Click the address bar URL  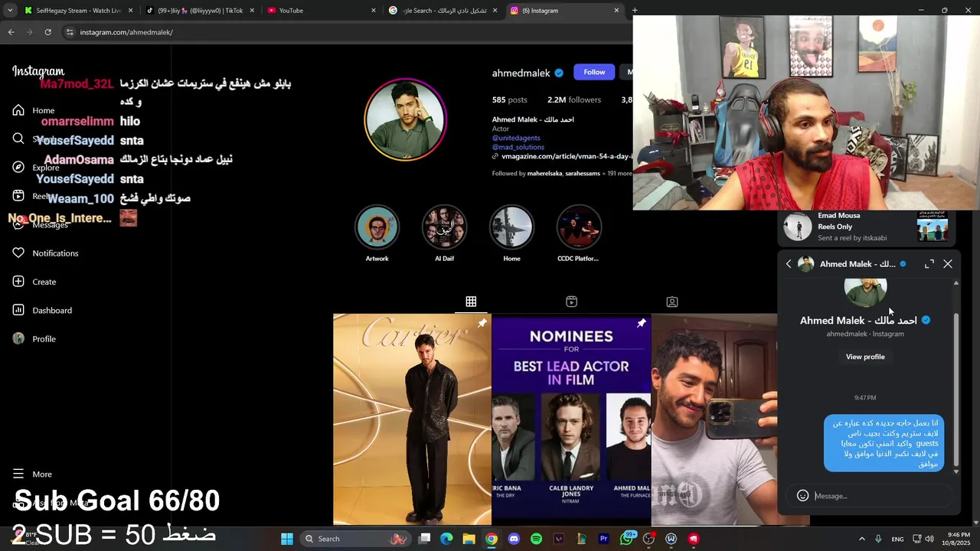[x=126, y=32]
